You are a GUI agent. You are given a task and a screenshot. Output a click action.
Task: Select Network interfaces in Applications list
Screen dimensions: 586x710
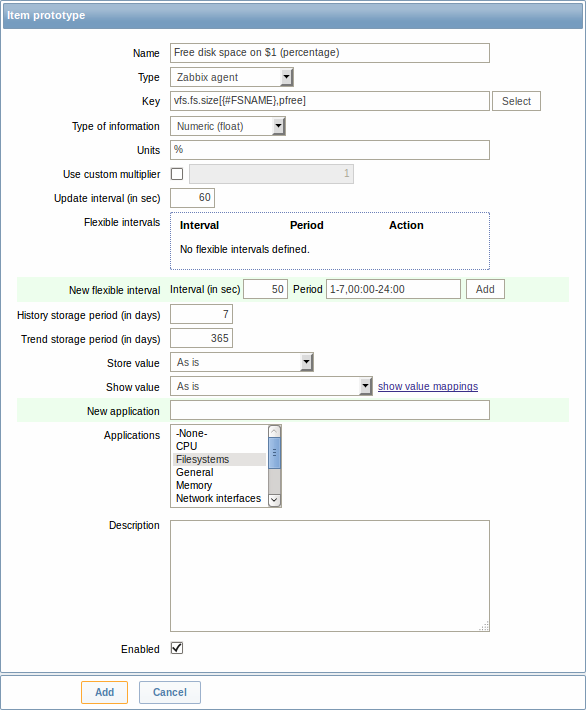[219, 498]
